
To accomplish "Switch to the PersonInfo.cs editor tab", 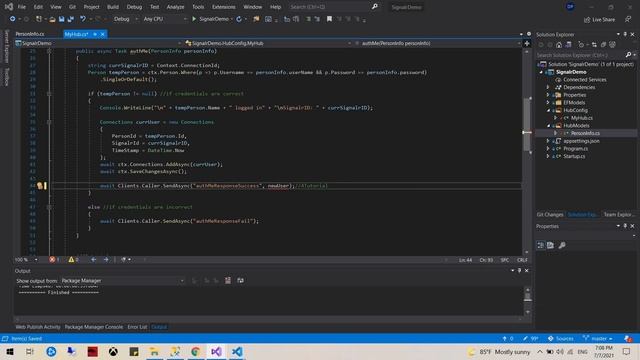I will coord(30,34).
